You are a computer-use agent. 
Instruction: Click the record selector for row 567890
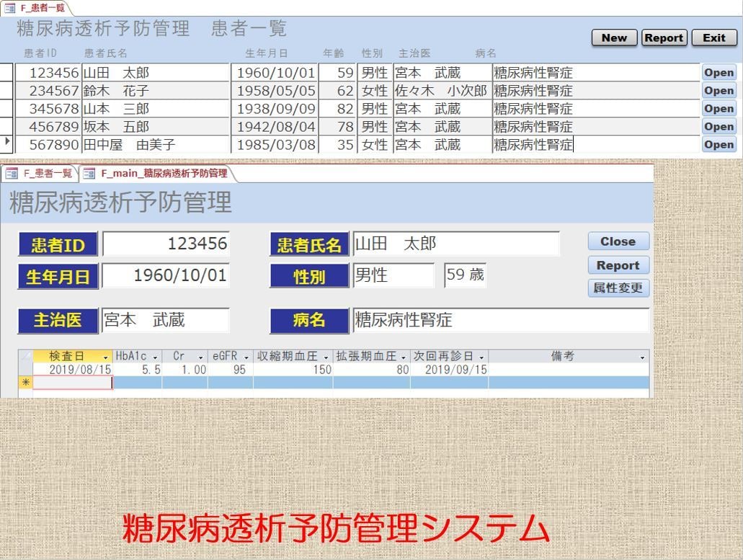[6, 144]
